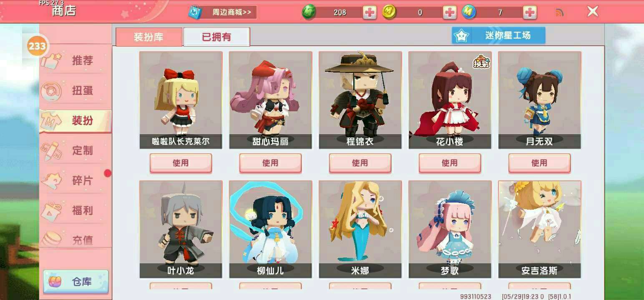
Task: Add gold coins using plus icon next to 0
Action: [450, 12]
